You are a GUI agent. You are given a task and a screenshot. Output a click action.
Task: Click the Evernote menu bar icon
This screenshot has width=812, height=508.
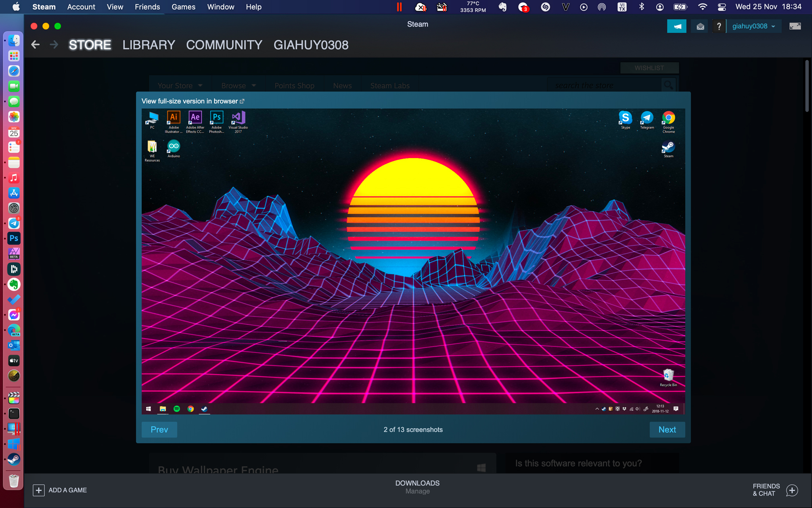point(503,7)
